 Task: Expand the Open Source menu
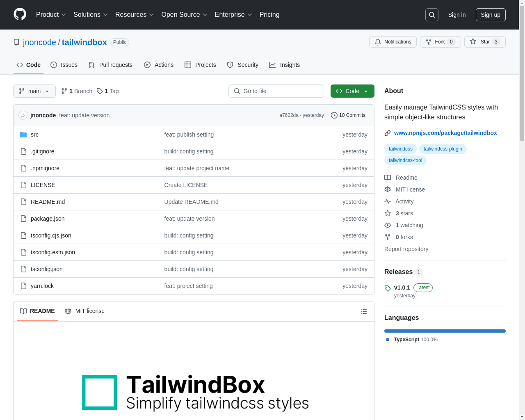click(x=185, y=15)
